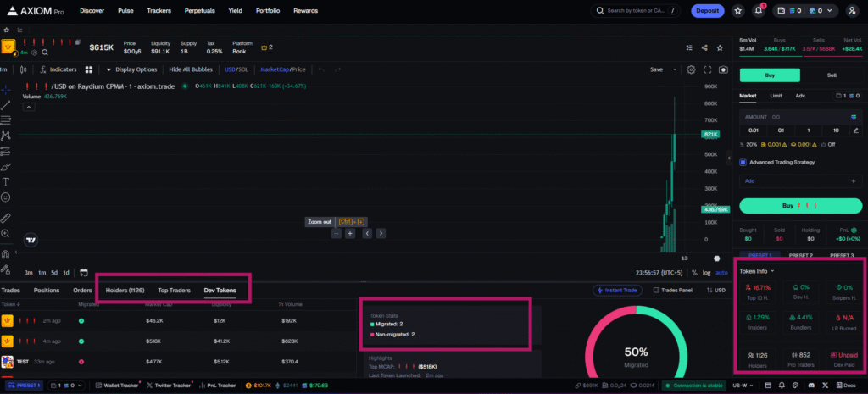The height and width of the screenshot is (394, 868).
Task: Open chart settings gear icon
Action: [x=691, y=69]
